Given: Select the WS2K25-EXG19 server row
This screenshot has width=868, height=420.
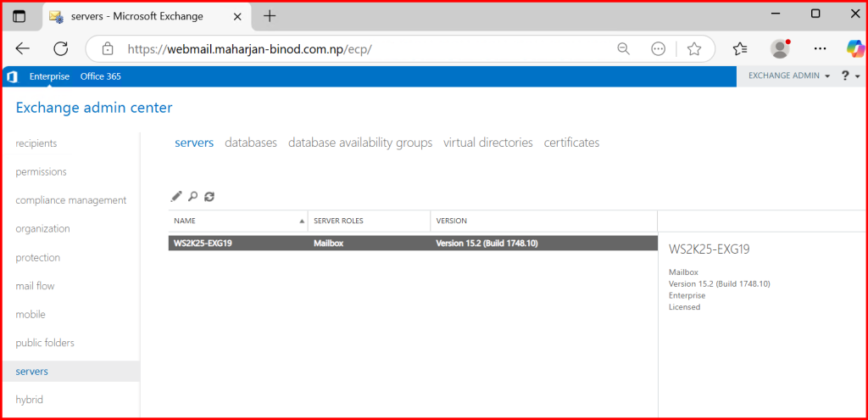Looking at the screenshot, I should (412, 244).
